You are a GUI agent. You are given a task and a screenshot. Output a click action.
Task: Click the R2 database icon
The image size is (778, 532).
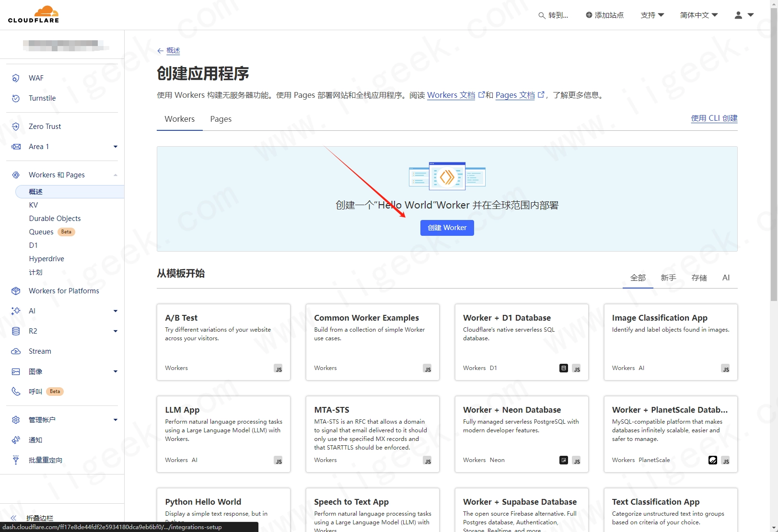click(16, 331)
